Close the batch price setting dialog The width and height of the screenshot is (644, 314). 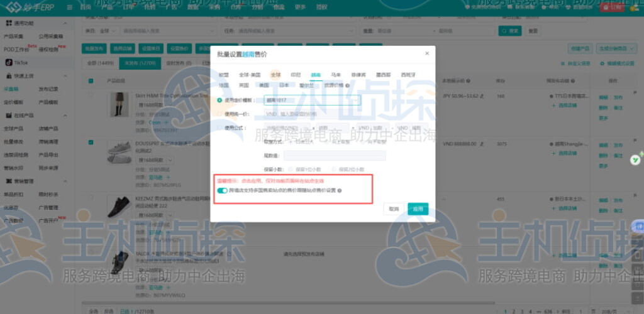[426, 54]
